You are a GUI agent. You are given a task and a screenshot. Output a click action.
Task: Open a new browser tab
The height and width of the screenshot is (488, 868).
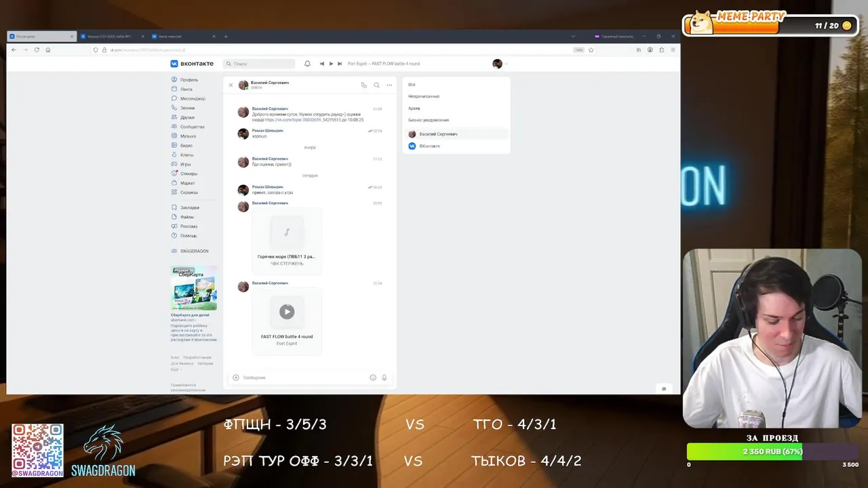[x=226, y=37]
